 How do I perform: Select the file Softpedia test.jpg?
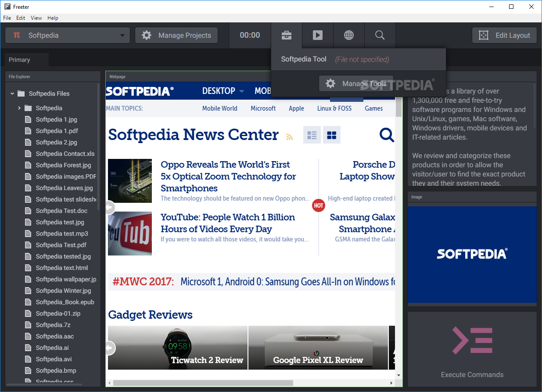tap(60, 222)
